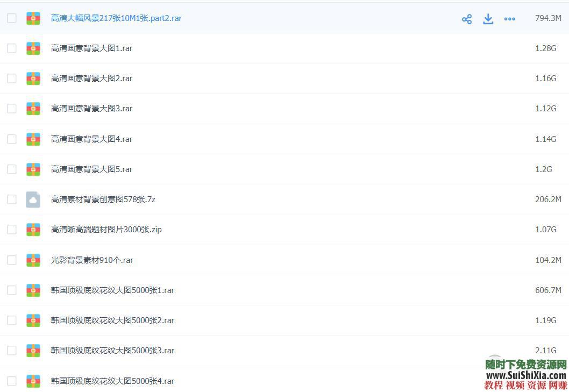Viewport: 569px width, 392px height.
Task: Click the file icon next to 高清晰高端题材图片3000张.zip
Action: pyautogui.click(x=33, y=229)
